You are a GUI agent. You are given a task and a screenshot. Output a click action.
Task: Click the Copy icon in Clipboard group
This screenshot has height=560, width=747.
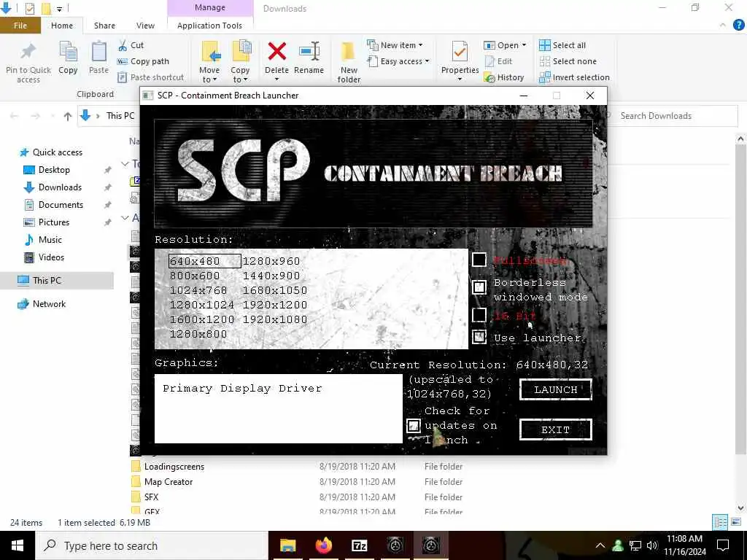[68, 52]
